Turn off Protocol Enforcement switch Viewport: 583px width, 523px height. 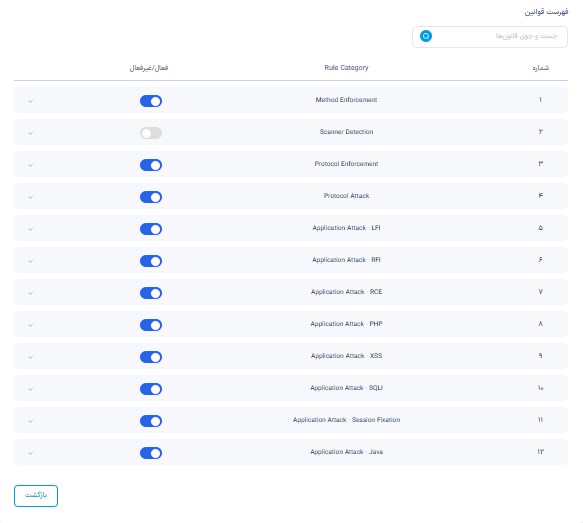(151, 165)
